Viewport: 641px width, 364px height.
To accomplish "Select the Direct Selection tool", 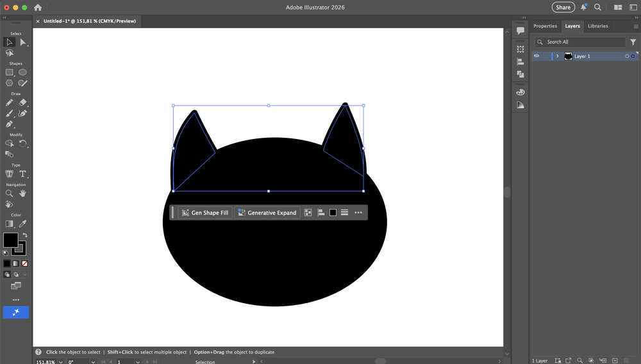I will 23,42.
